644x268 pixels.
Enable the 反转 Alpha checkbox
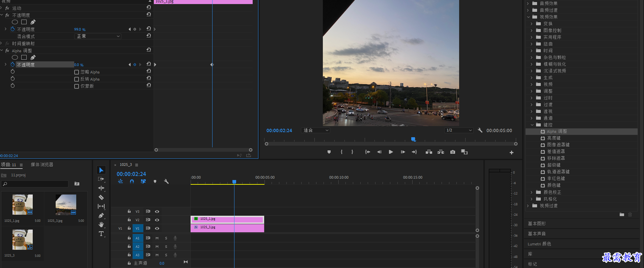pyautogui.click(x=77, y=79)
